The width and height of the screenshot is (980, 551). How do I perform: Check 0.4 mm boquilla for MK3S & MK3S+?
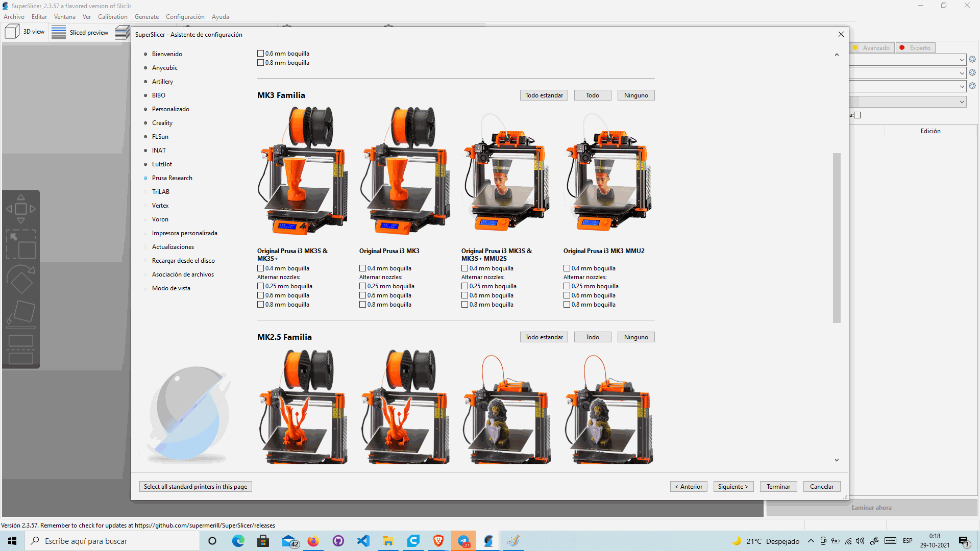pos(261,268)
